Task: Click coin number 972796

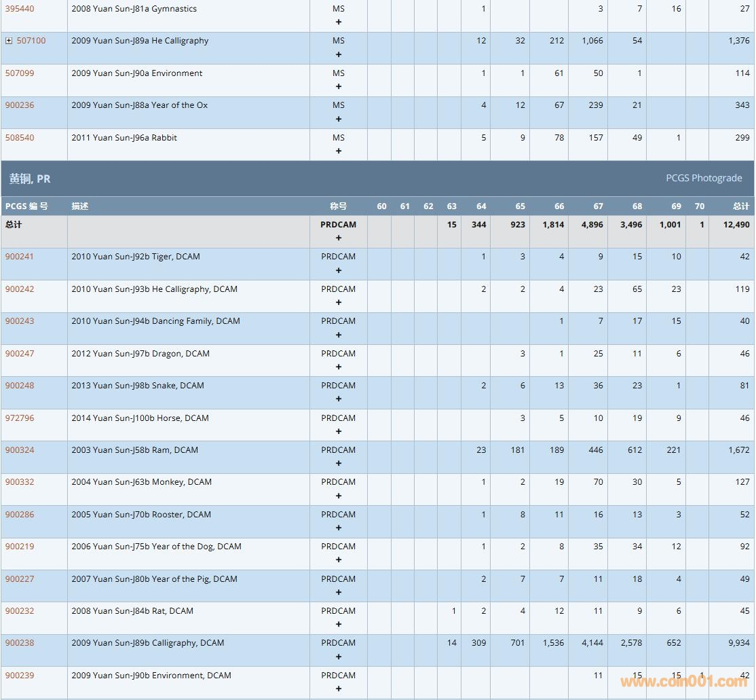Action: click(x=20, y=418)
